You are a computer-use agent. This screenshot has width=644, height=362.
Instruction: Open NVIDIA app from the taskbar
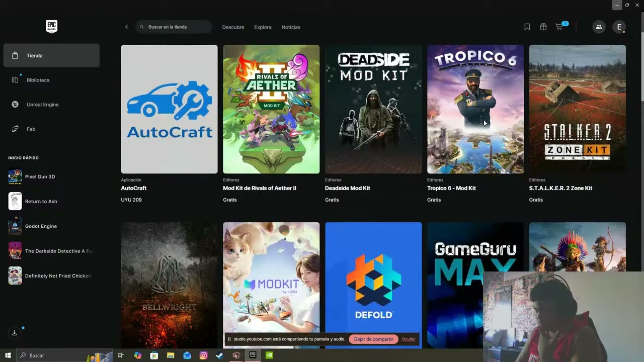coord(269,355)
